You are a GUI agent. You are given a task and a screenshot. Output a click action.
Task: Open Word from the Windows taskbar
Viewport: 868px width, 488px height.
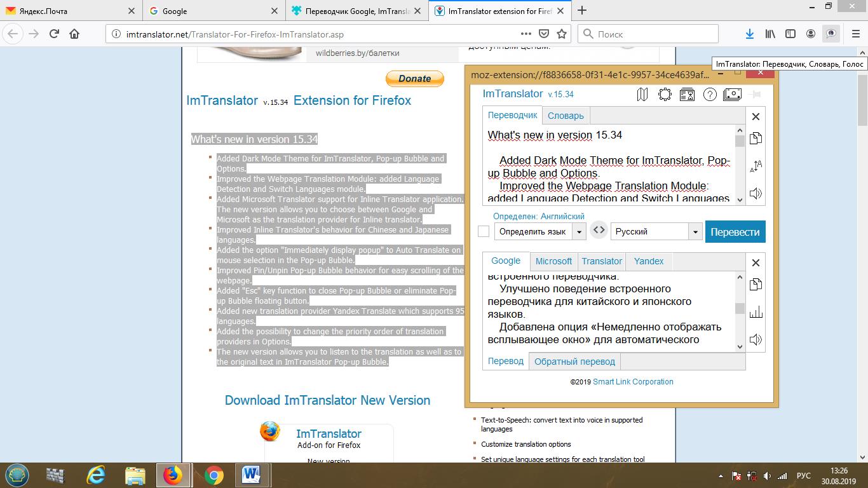coord(252,475)
